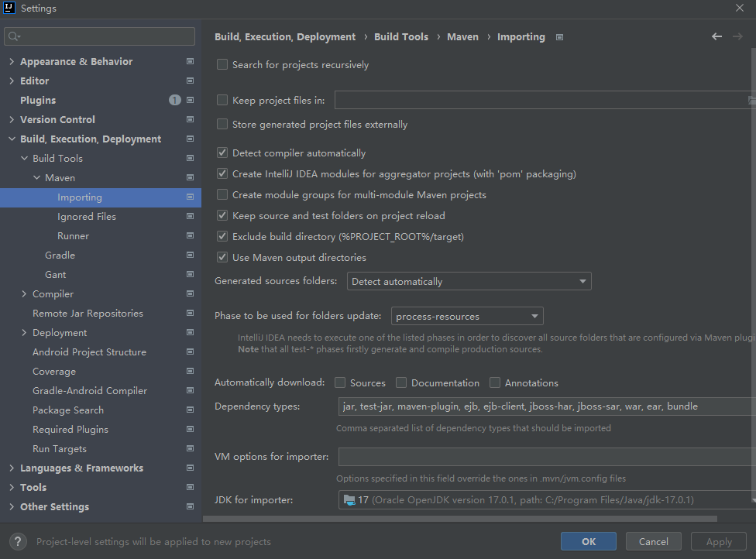The height and width of the screenshot is (559, 756).
Task: Click the Cancel button
Action: (x=653, y=541)
